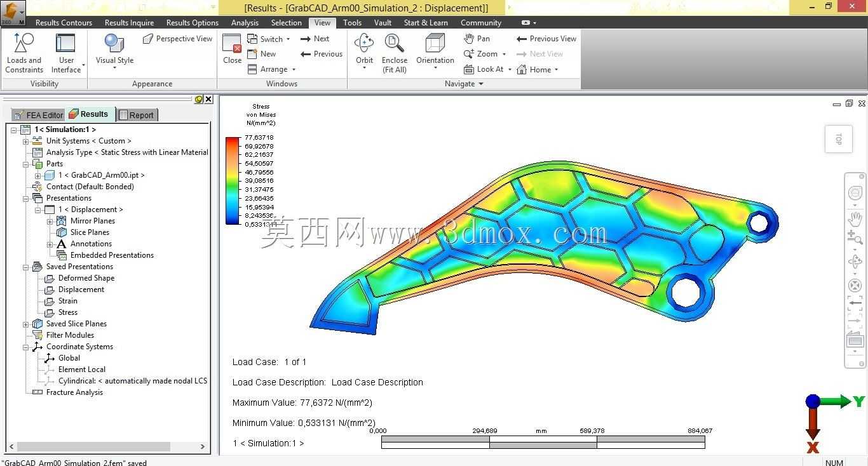Click the browser panel horizontal scrollbar
This screenshot has width=868, height=466.
108,446
